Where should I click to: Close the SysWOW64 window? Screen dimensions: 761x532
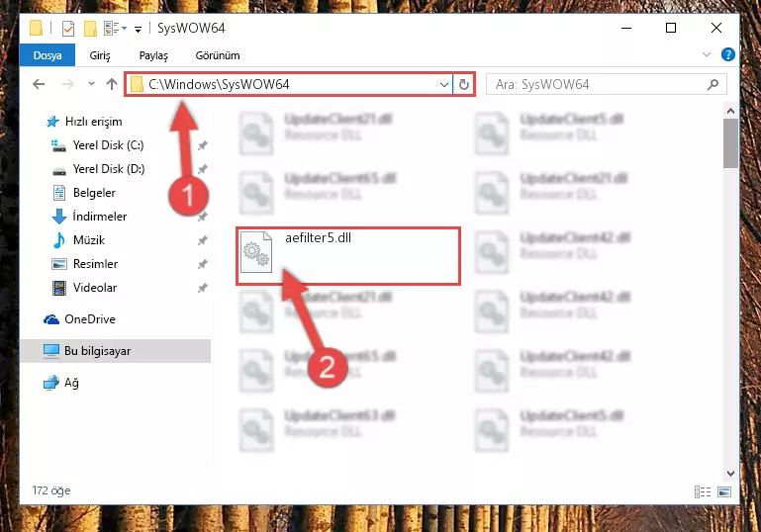pos(715,28)
